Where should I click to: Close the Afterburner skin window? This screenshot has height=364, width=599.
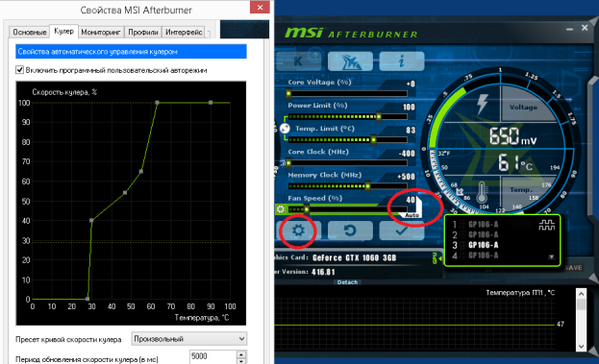585,28
